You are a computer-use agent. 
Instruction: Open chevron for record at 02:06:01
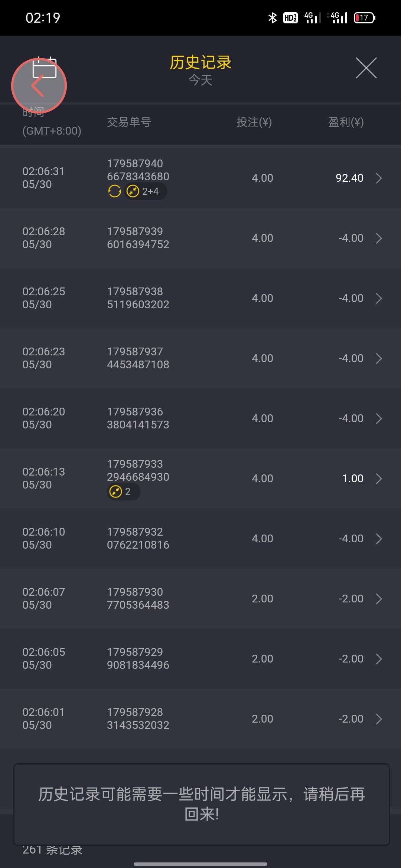coord(379,719)
